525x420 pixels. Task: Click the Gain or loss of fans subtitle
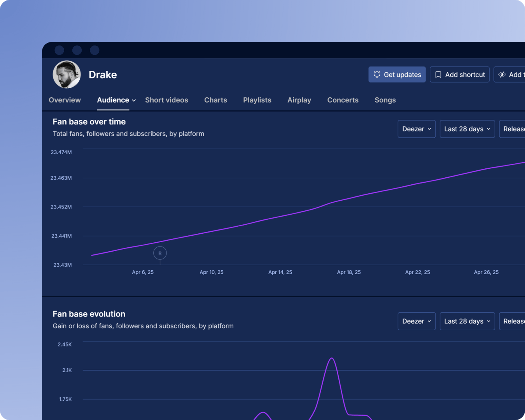coord(143,326)
